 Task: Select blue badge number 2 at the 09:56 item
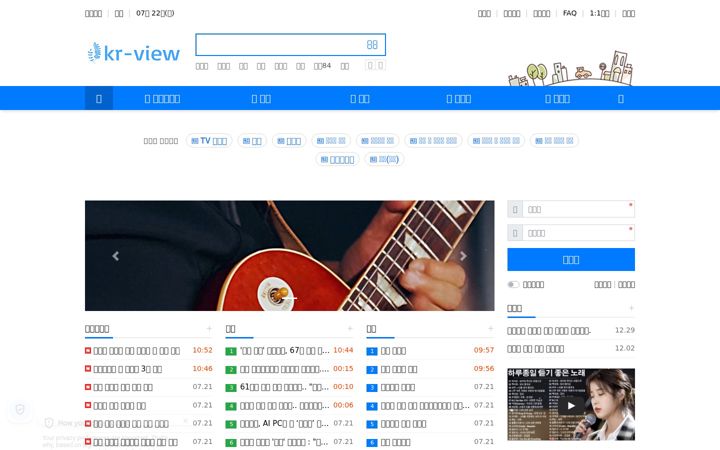click(371, 370)
